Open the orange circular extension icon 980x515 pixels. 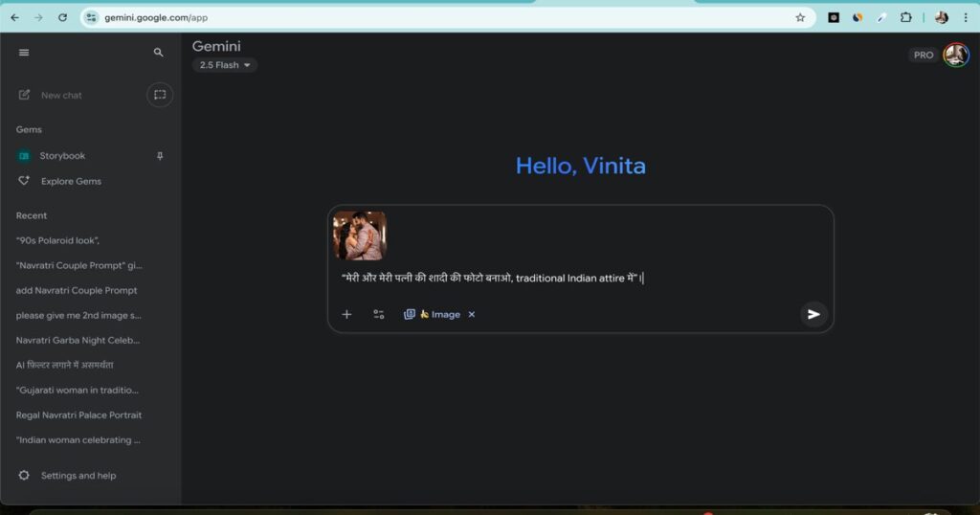[857, 17]
